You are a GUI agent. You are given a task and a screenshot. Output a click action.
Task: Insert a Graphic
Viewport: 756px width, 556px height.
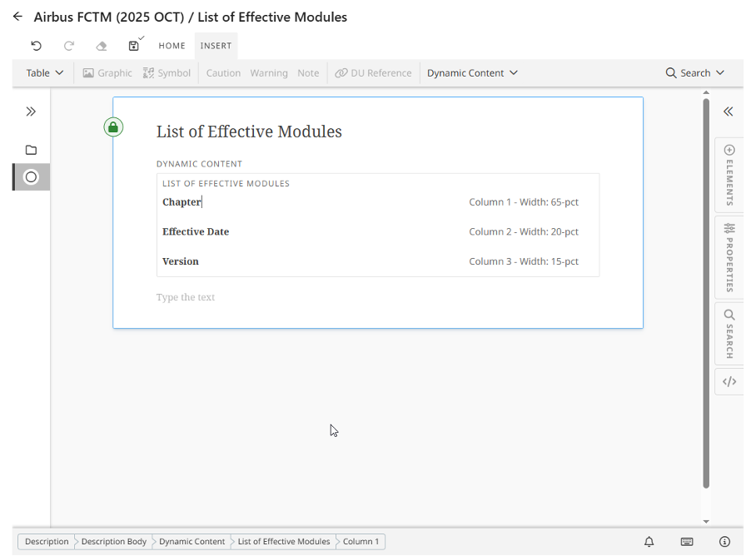coord(107,72)
